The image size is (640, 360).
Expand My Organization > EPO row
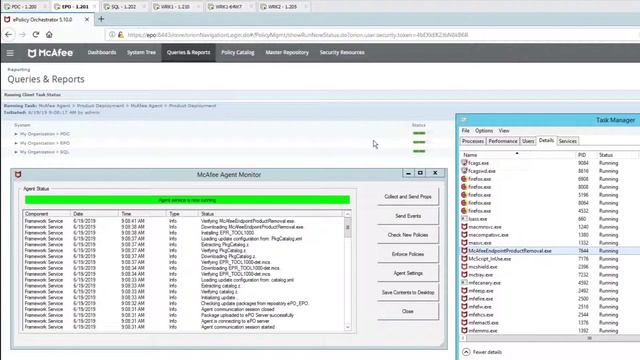[16, 143]
